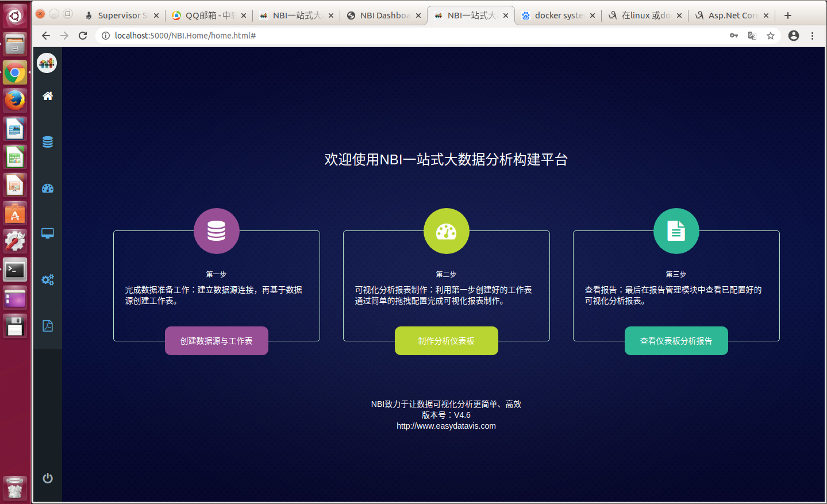Open a new browser tab
Screen dimensions: 827x504
pyautogui.click(x=788, y=16)
